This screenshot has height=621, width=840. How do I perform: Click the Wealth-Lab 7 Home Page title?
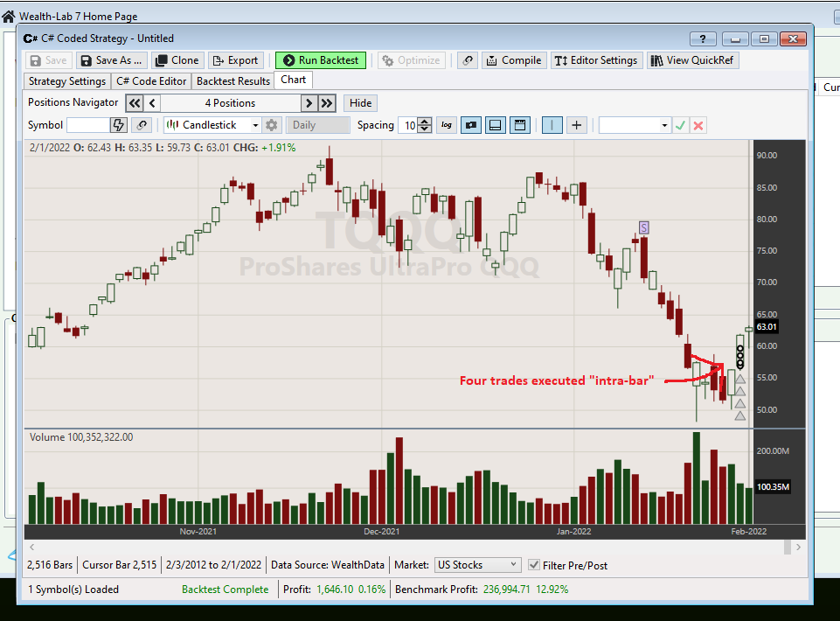tap(78, 17)
